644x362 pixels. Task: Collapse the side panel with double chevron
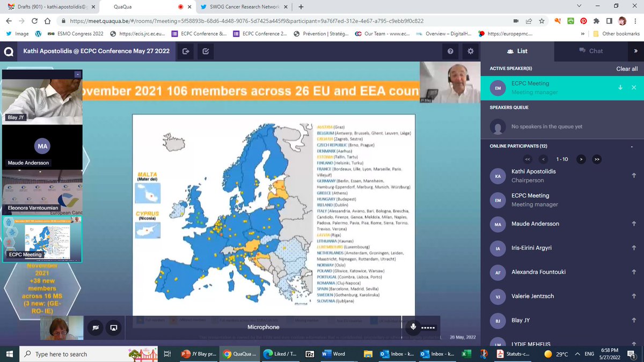(635, 51)
